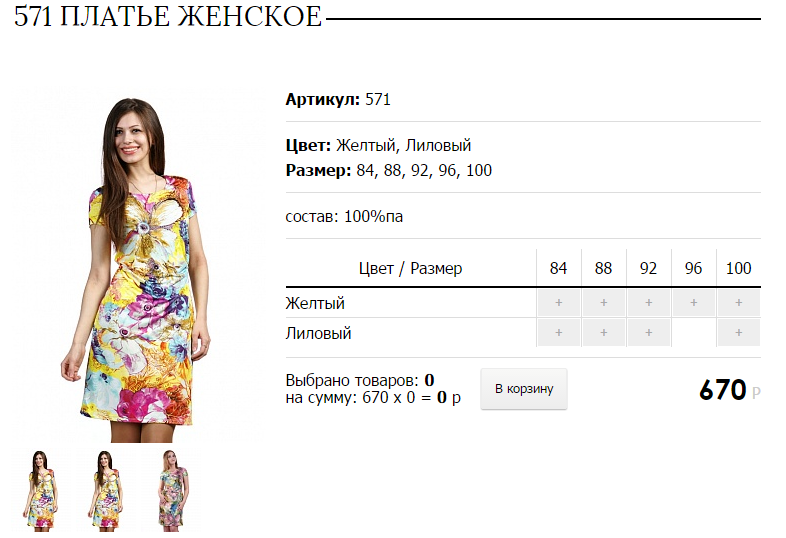
Task: Add yellow dress in size 84
Action: (558, 303)
